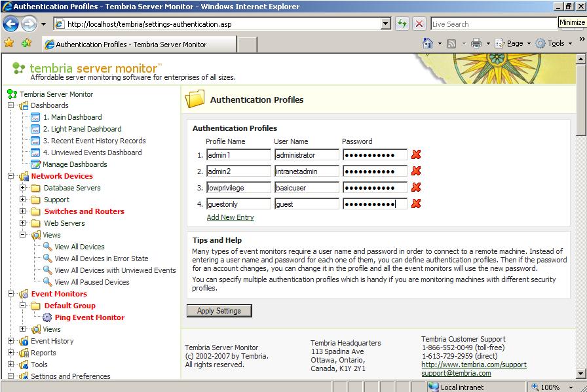Stop page loading with red X icon

(419, 24)
